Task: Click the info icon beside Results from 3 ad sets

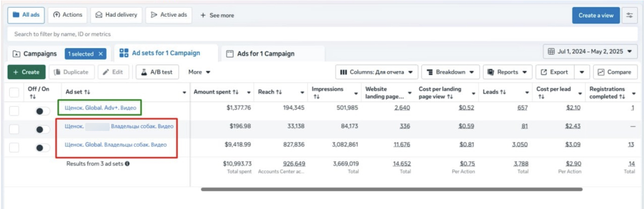Action: 127,164
